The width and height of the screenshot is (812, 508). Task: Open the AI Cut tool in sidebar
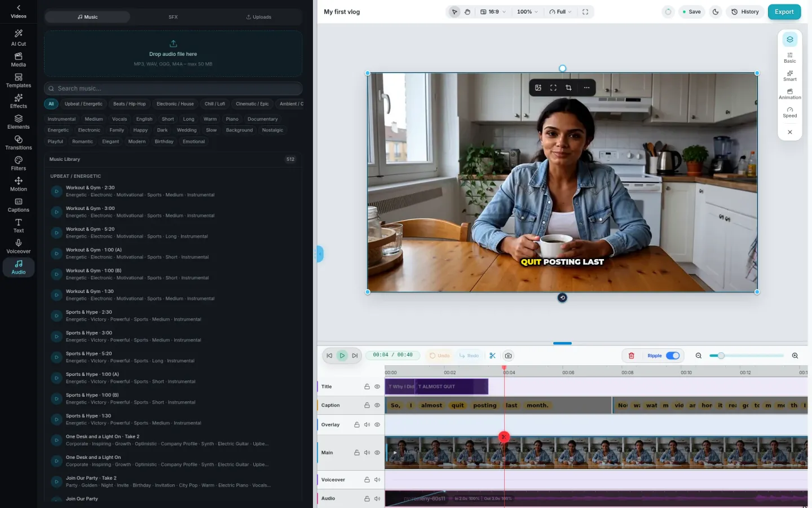coord(19,38)
